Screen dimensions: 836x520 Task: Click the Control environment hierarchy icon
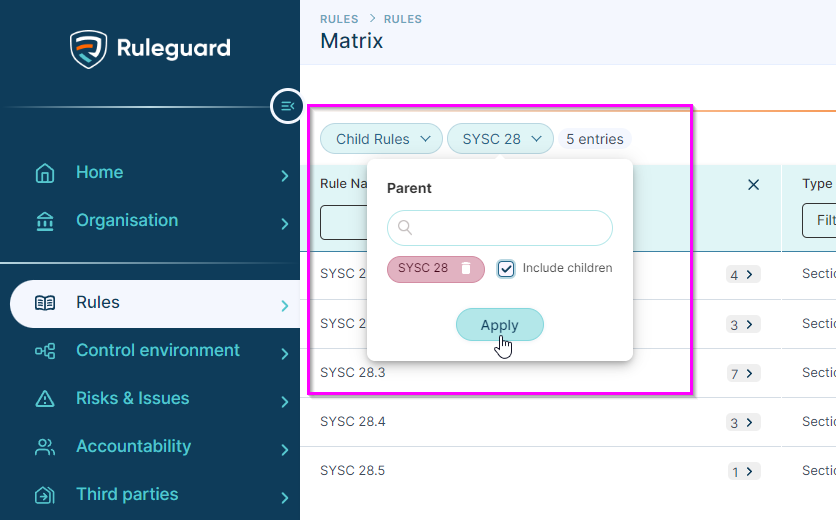click(45, 351)
